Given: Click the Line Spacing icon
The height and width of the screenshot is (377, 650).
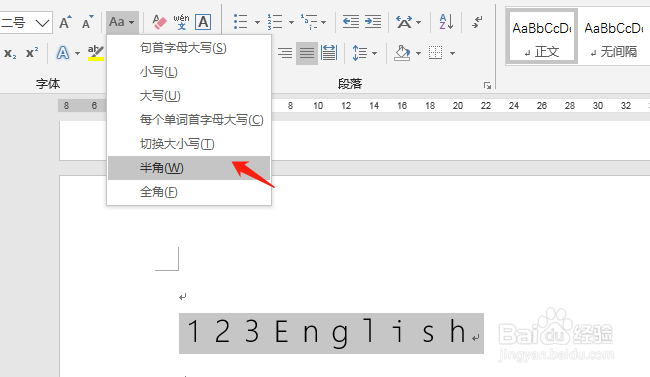Looking at the screenshot, I should tap(359, 53).
